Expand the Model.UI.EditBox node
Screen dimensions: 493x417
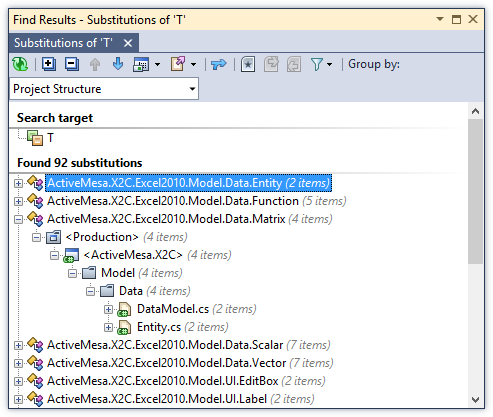click(18, 381)
